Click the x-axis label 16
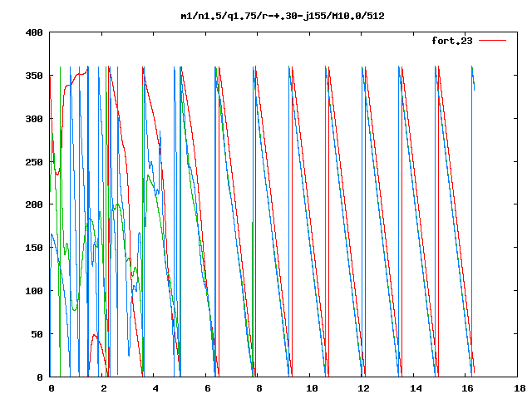Image resolution: width=532 pixels, height=399 pixels. coord(467,388)
